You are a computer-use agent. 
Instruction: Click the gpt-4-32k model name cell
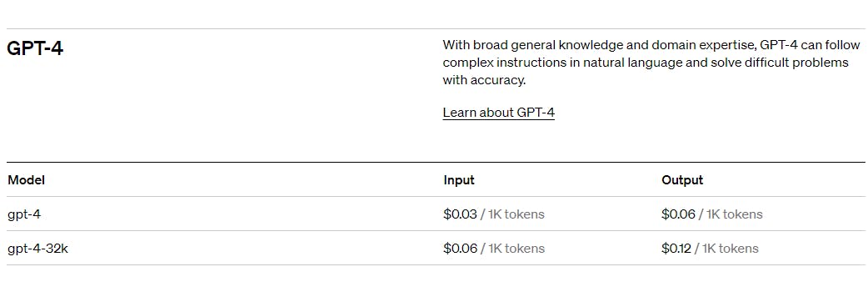coord(37,249)
